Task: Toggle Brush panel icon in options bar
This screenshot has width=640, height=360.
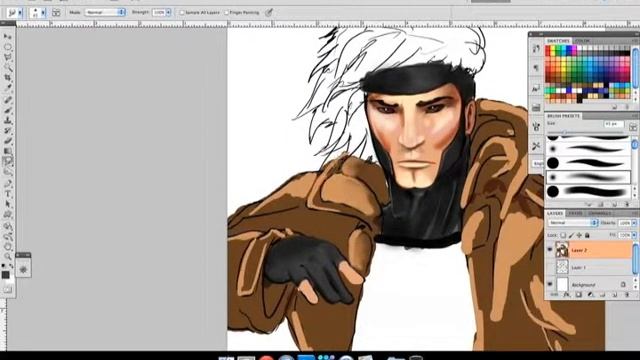Action: [56, 13]
